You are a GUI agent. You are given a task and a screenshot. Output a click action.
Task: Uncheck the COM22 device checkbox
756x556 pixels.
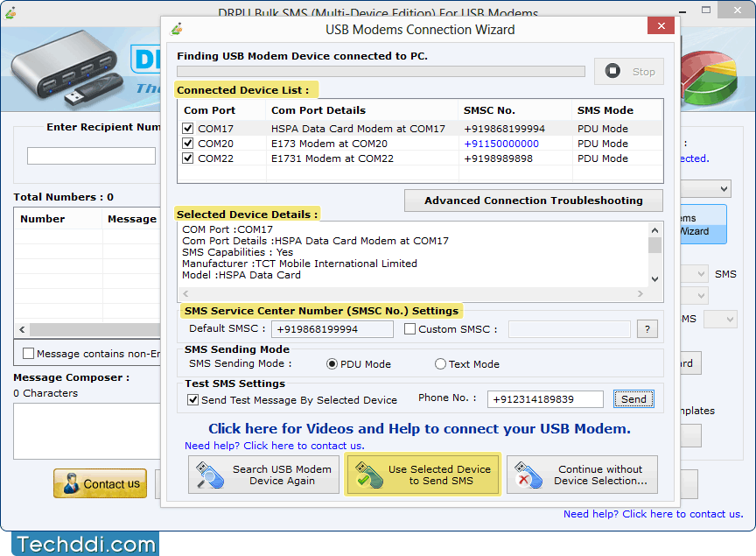(x=187, y=158)
